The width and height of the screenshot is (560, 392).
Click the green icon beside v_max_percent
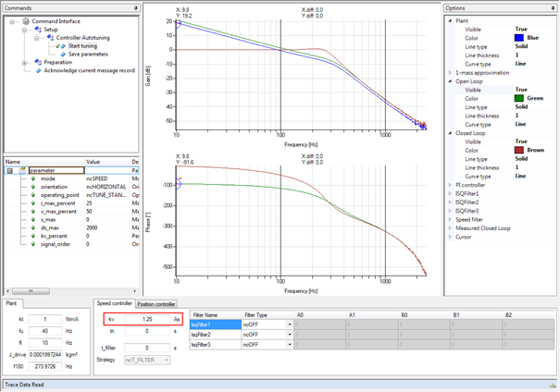tap(33, 212)
